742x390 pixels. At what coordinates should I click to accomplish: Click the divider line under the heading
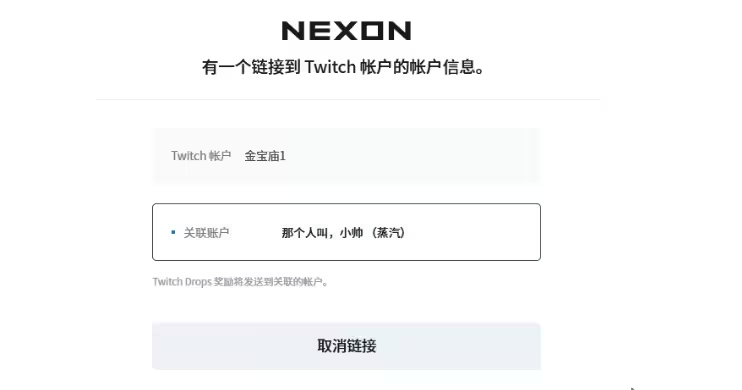[x=348, y=99]
